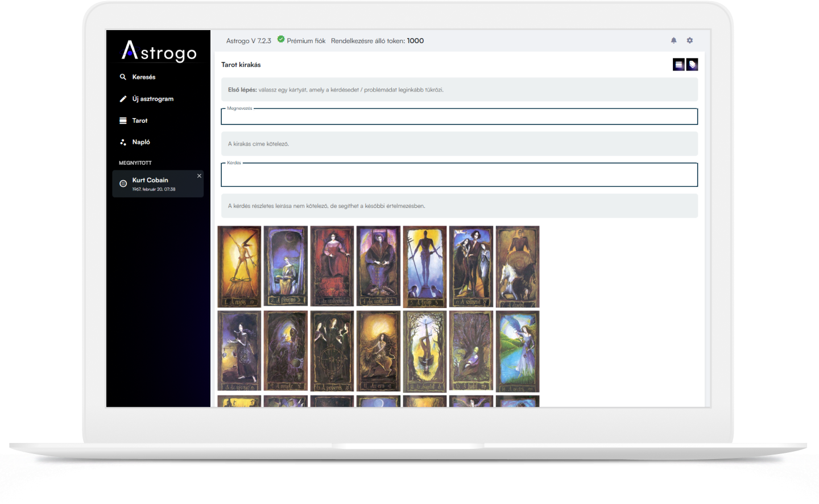Click the Prémium fiók badge
The width and height of the screenshot is (819, 504).
(302, 40)
